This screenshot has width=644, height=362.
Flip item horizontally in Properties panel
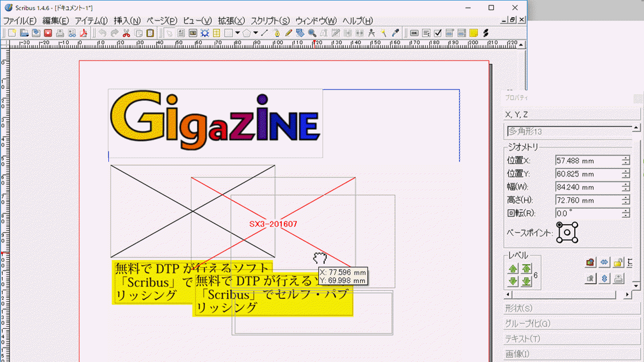pyautogui.click(x=604, y=262)
